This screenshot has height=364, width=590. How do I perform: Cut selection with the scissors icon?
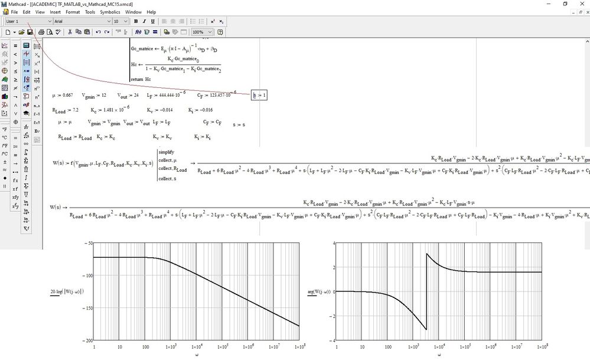[70, 32]
